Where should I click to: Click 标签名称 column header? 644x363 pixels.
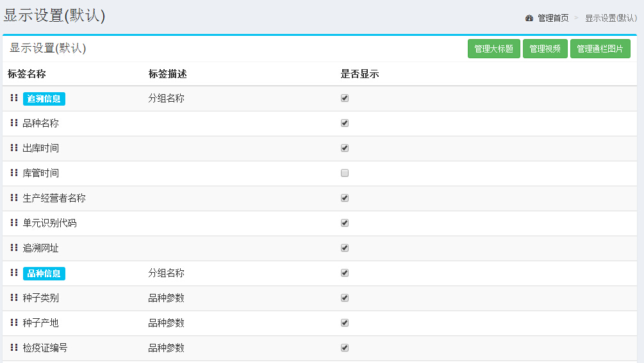point(27,74)
